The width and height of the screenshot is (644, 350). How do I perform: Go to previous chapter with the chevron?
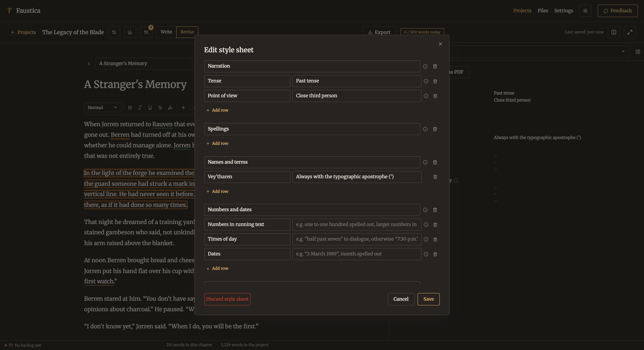89,64
